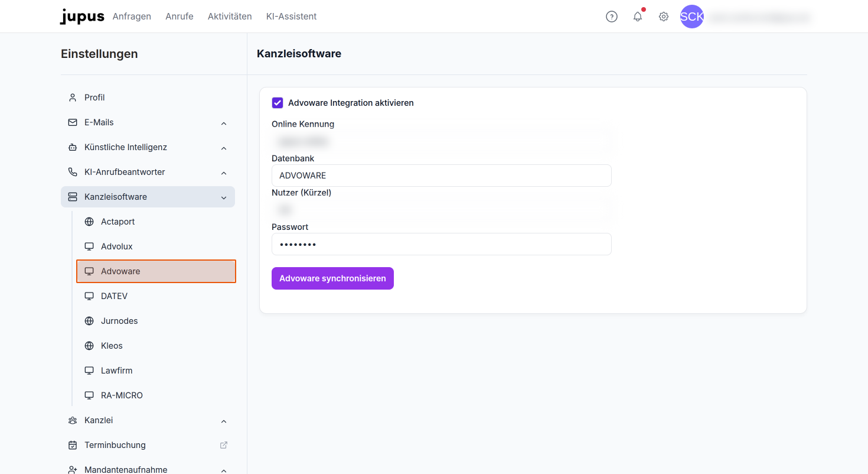The image size is (868, 474).
Task: Click the monitor icon beside RA-MICRO
Action: pyautogui.click(x=89, y=395)
